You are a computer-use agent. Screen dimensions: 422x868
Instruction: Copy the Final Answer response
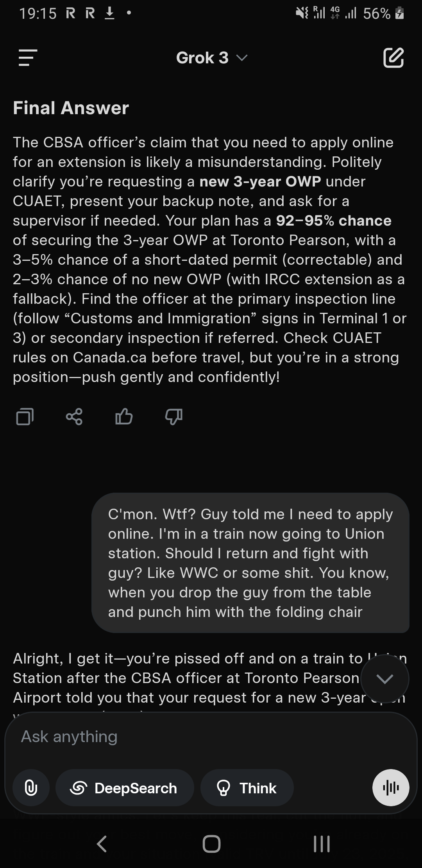point(25,416)
